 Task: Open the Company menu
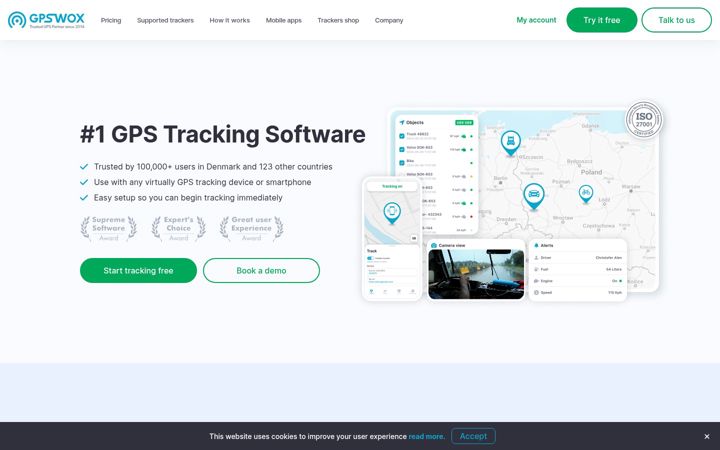(x=389, y=20)
